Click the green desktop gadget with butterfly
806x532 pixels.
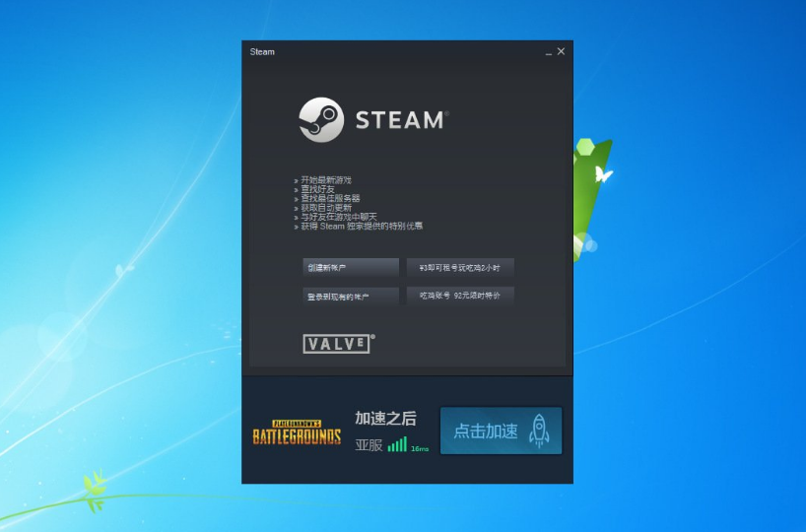tap(593, 199)
